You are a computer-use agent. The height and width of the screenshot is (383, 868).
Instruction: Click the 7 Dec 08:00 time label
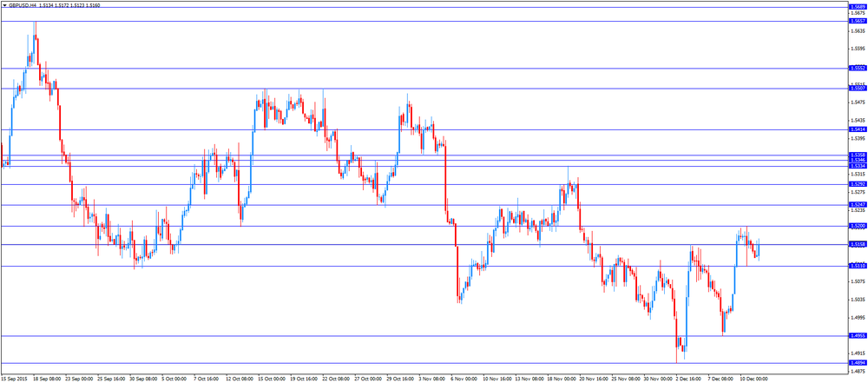click(x=720, y=380)
